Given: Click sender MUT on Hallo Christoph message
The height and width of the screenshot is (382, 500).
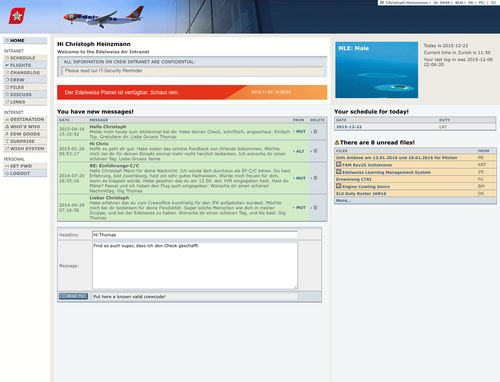Looking at the screenshot, I should point(300,132).
